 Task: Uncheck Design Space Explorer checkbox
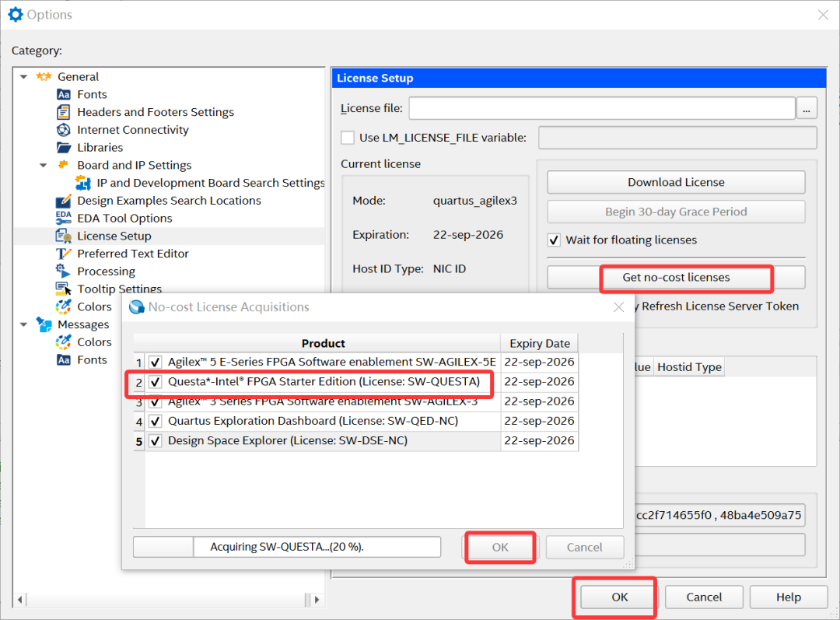point(156,441)
